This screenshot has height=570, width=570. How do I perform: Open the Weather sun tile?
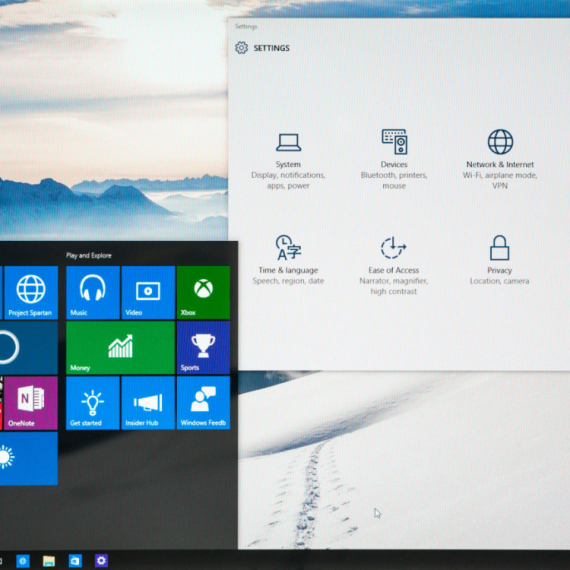coord(29,458)
